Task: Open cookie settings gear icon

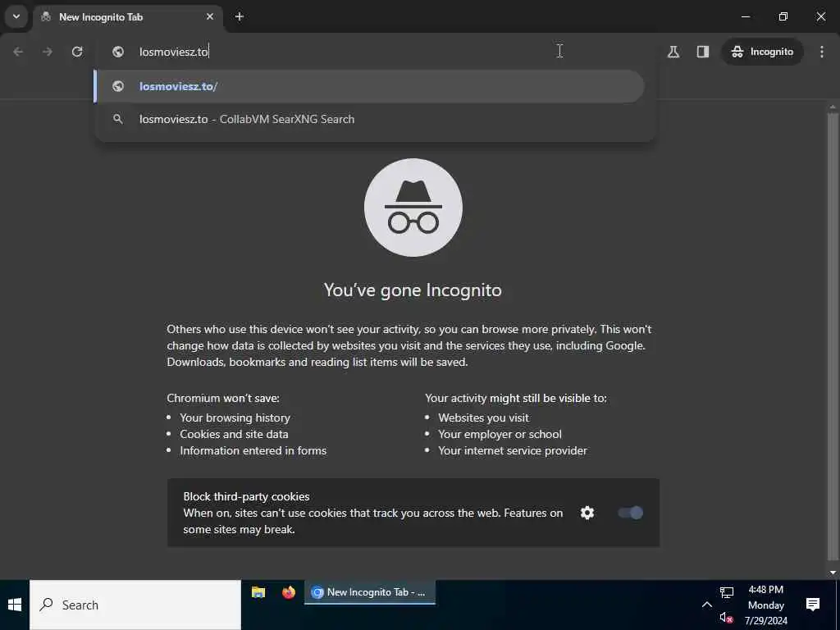Action: [587, 513]
